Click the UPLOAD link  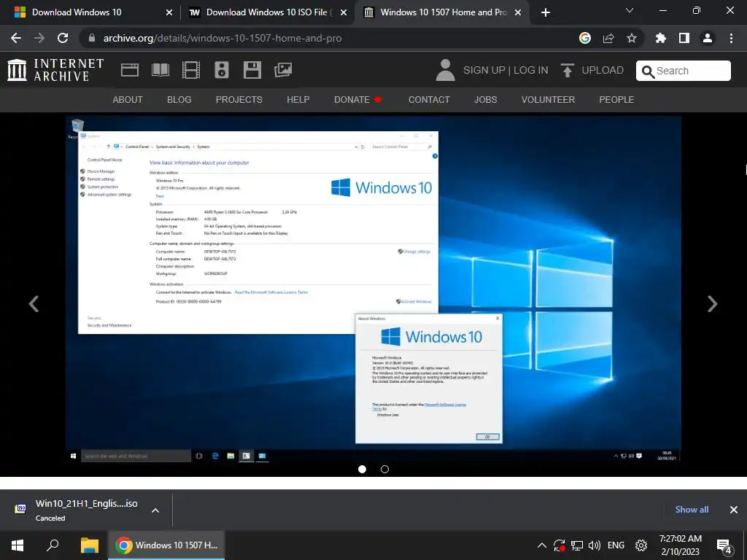pyautogui.click(x=603, y=70)
